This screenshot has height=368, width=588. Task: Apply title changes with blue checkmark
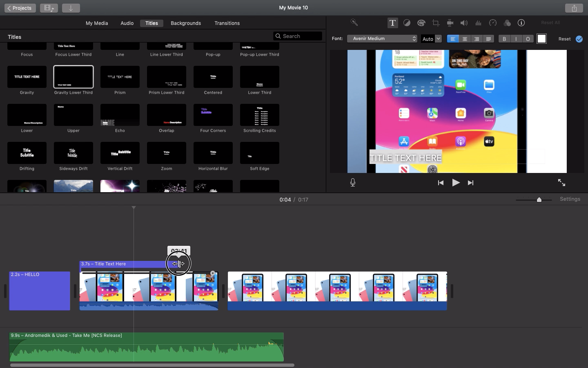pyautogui.click(x=579, y=39)
